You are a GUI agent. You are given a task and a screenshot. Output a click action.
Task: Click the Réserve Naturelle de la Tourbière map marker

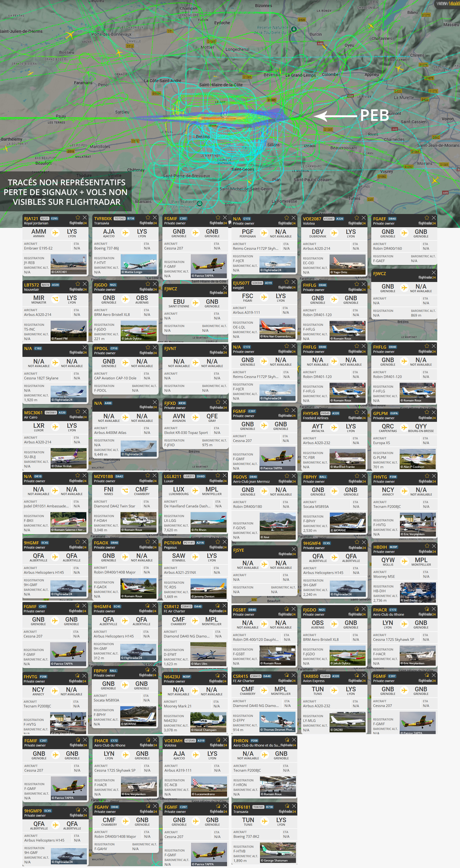click(x=294, y=29)
